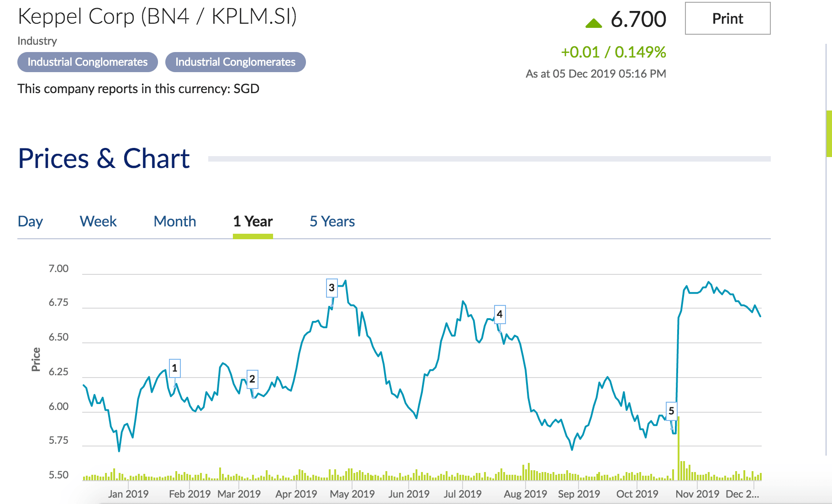Click the 7.00 price axis label

point(58,268)
